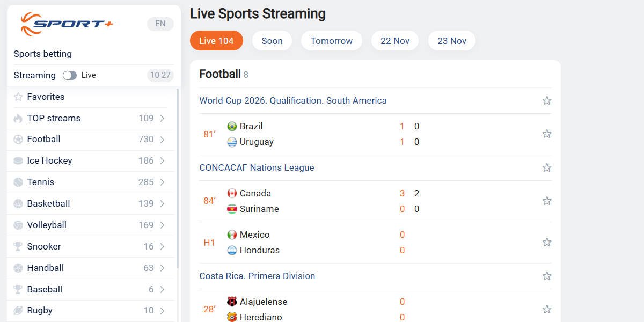Open Costa Rica Primera Division link

click(257, 276)
